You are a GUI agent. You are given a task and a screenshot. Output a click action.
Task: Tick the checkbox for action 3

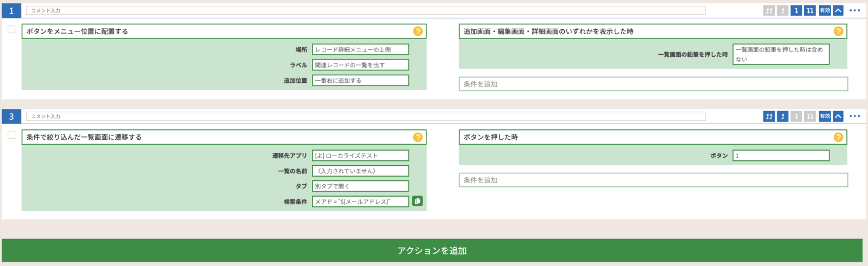(11, 135)
